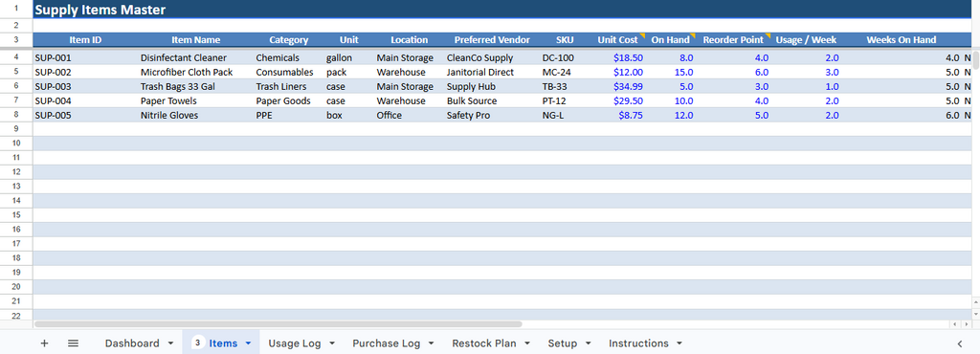Select cell SUP-005
Screen dimensions: 980x354
(85, 115)
